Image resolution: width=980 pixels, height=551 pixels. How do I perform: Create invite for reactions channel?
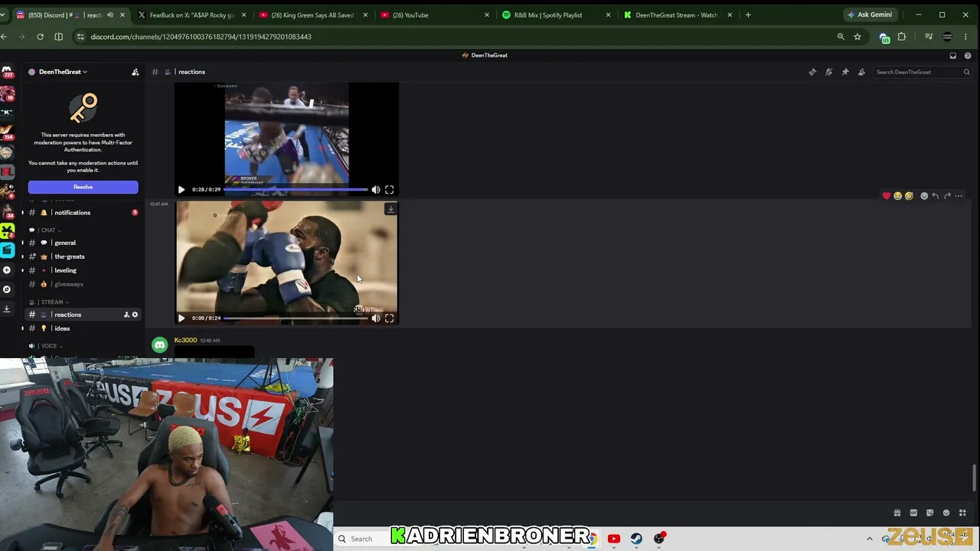click(126, 315)
